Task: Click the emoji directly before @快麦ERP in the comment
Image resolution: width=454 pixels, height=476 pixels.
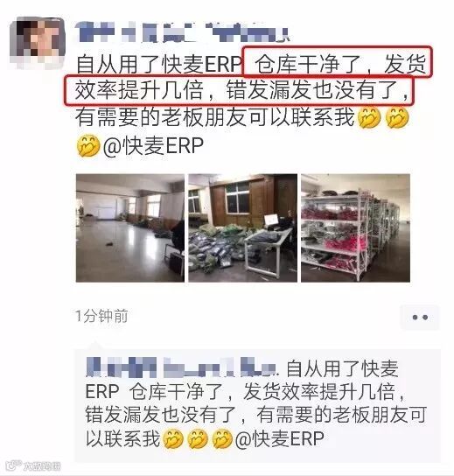Action: point(222,439)
